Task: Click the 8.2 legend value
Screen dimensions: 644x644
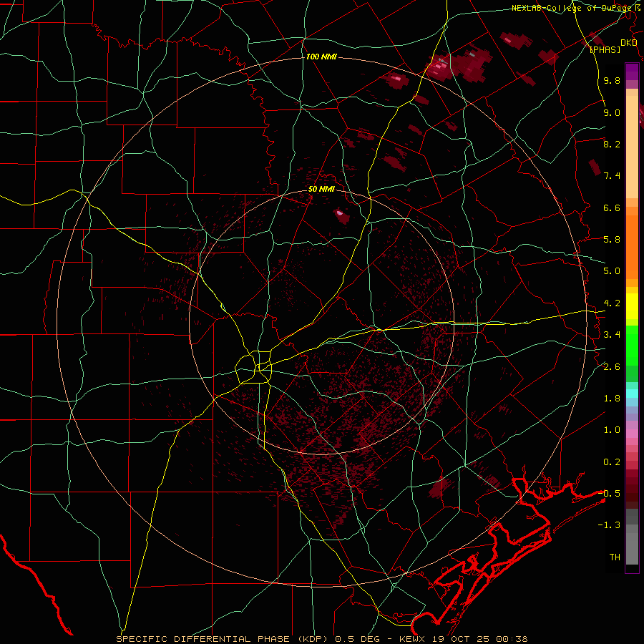Action: [612, 144]
